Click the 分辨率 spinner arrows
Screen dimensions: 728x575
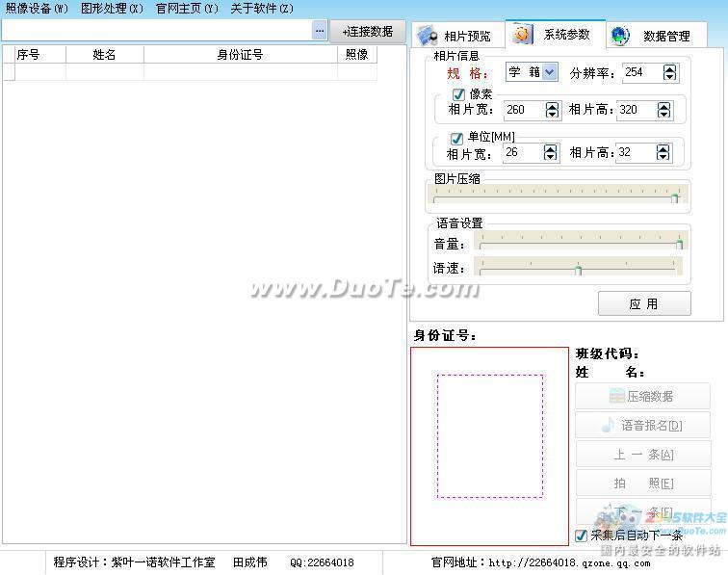(670, 72)
